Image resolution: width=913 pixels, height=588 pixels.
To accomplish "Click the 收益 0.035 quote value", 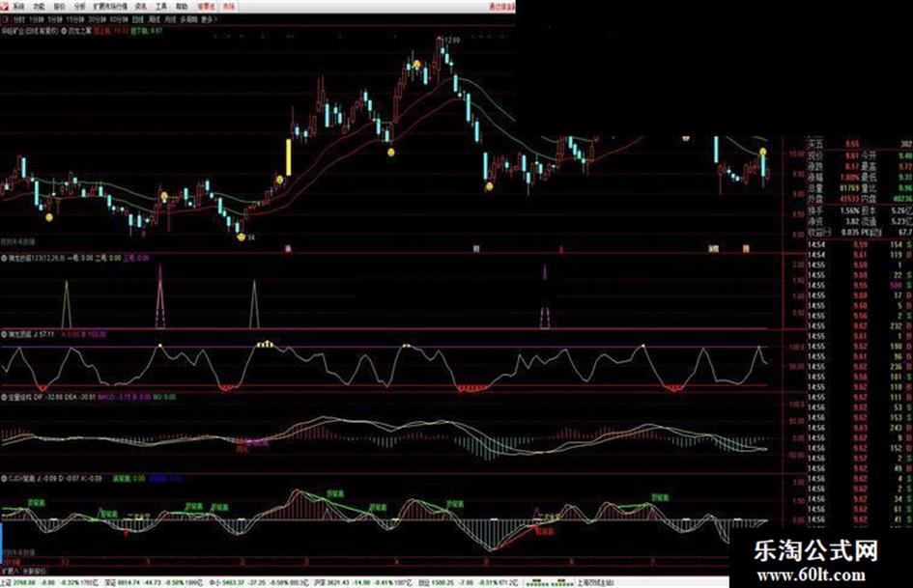I will (x=851, y=233).
